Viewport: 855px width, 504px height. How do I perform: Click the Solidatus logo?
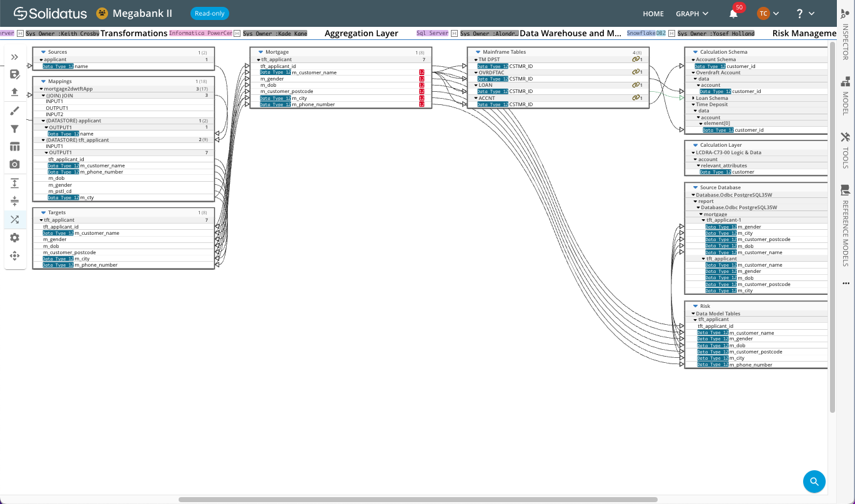[51, 13]
